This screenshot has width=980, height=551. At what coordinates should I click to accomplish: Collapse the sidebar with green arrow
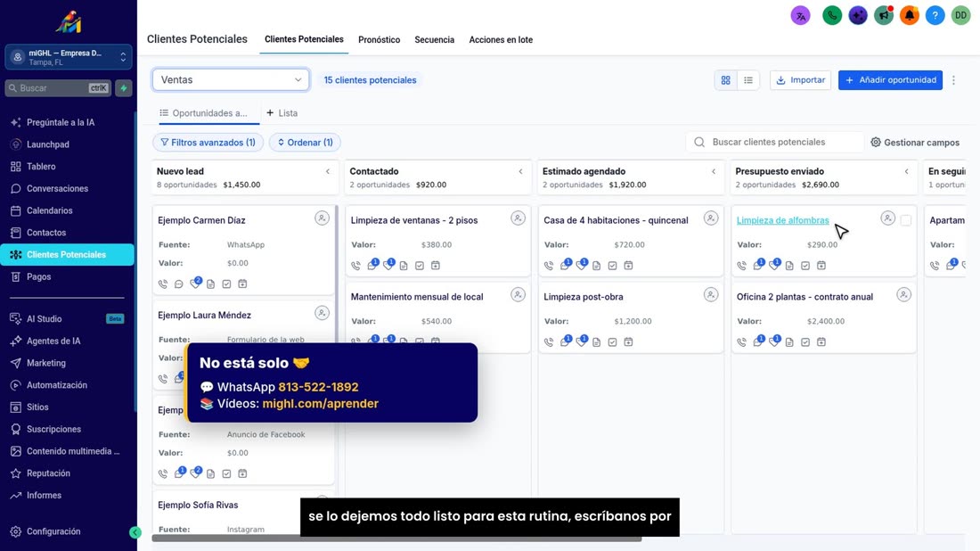pos(135,532)
